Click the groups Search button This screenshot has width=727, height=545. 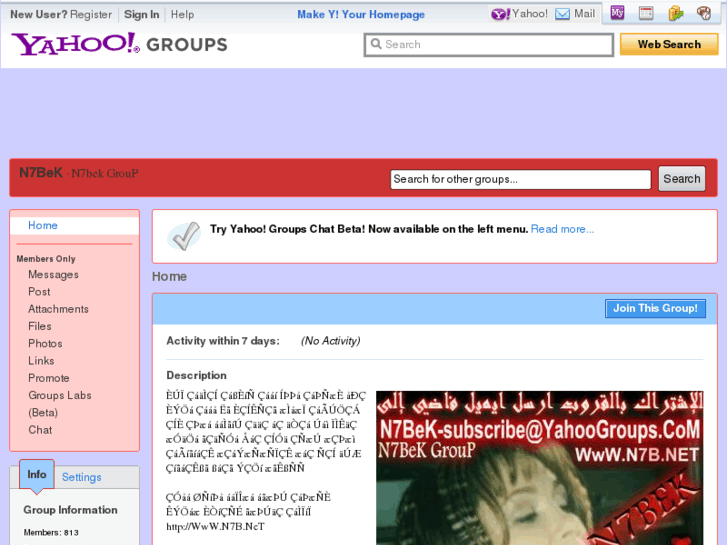682,179
